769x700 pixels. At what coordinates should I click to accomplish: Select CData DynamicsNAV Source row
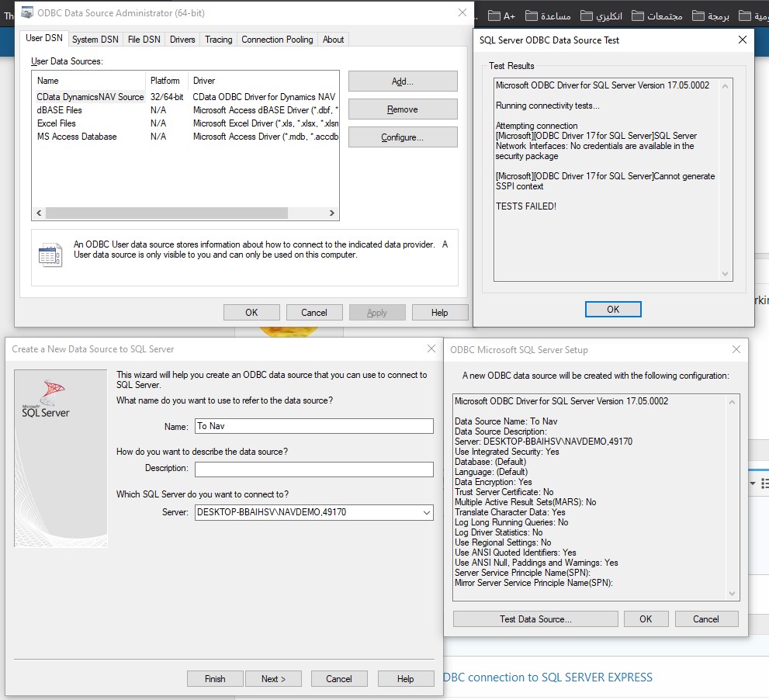coord(186,97)
